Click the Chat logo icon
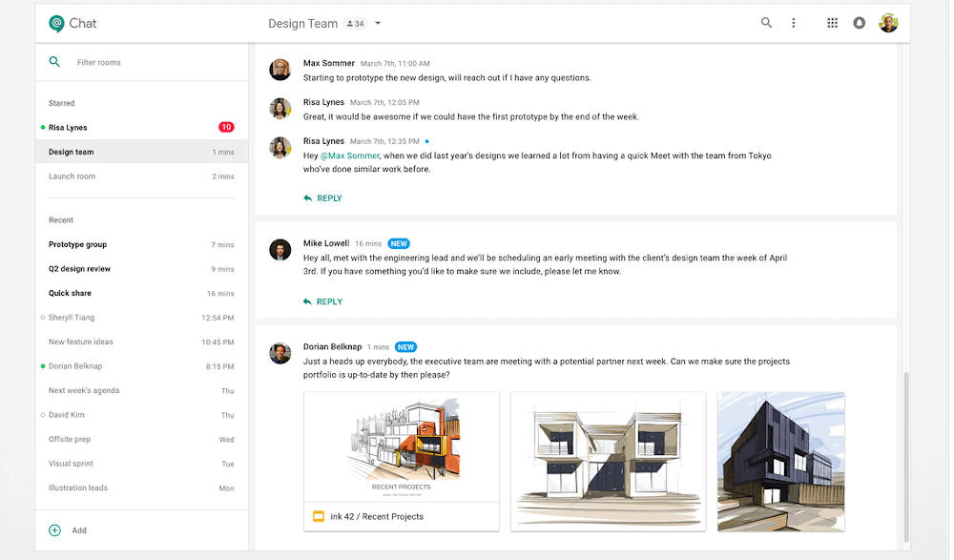The height and width of the screenshot is (560, 954). pos(57,23)
